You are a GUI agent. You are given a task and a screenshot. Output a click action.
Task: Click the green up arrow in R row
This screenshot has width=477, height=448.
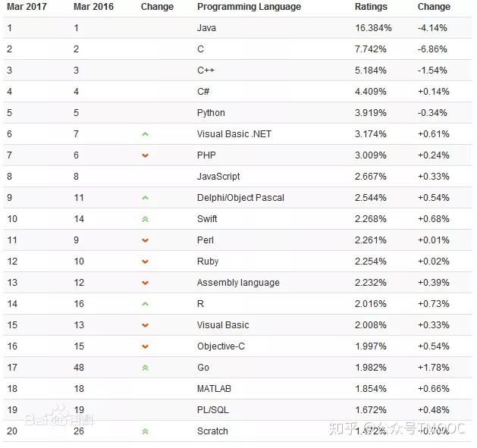click(x=145, y=304)
